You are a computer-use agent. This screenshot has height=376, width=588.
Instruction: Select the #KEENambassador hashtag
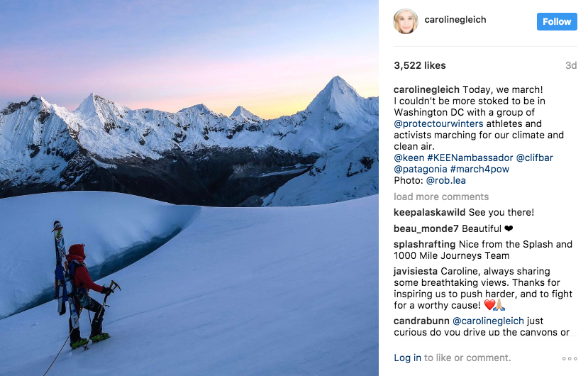pos(470,157)
